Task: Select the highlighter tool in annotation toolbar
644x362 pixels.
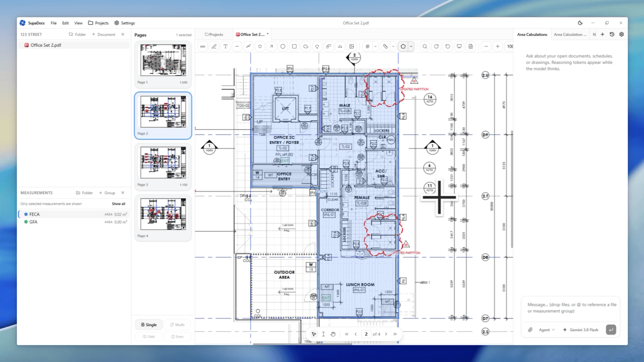Action: point(203,47)
